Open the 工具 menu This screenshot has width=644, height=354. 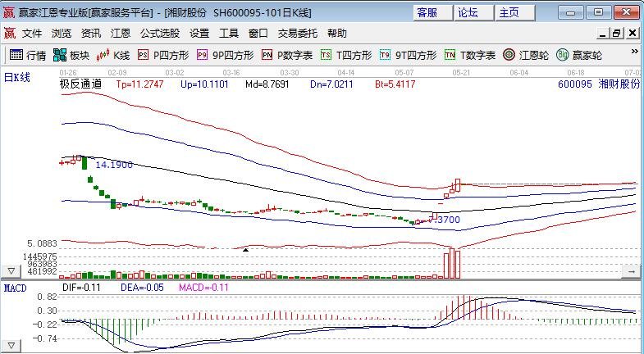click(229, 34)
